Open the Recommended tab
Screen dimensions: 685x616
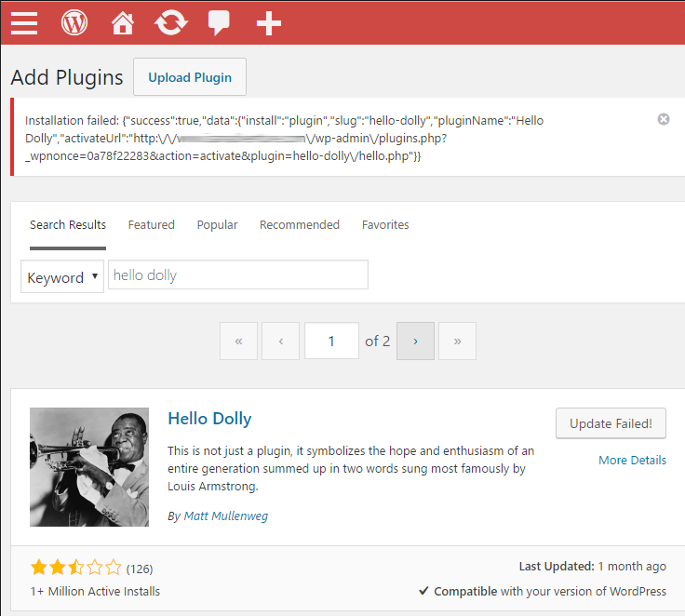pyautogui.click(x=300, y=224)
